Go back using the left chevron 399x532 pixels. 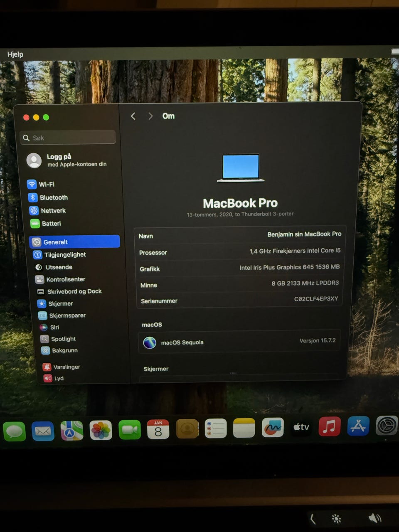point(133,116)
